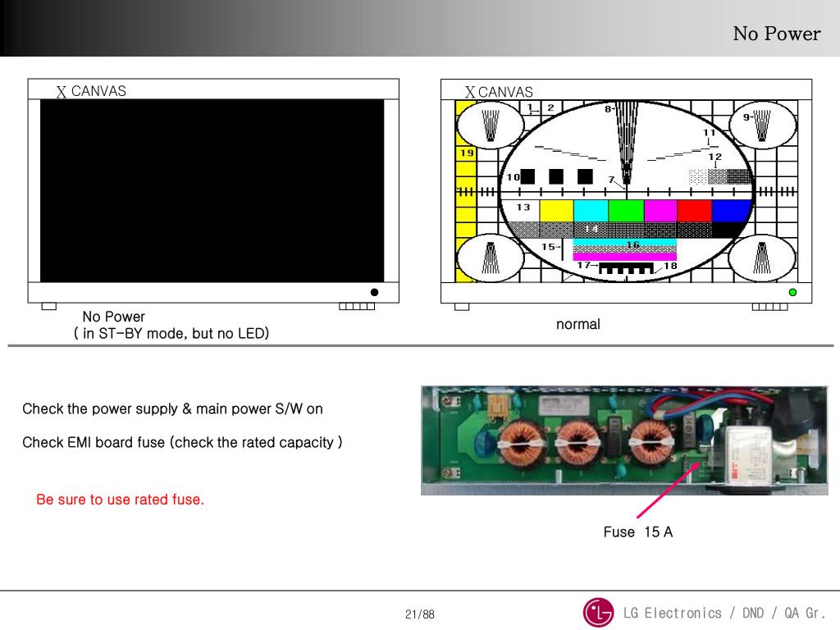Click the number "17" in the test pattern
Image resolution: width=840 pixels, height=630 pixels.
(583, 265)
